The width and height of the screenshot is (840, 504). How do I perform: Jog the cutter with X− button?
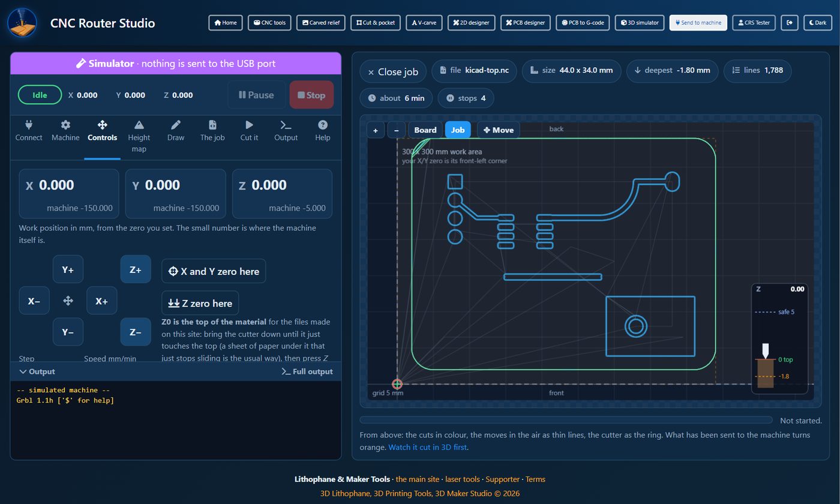[34, 301]
